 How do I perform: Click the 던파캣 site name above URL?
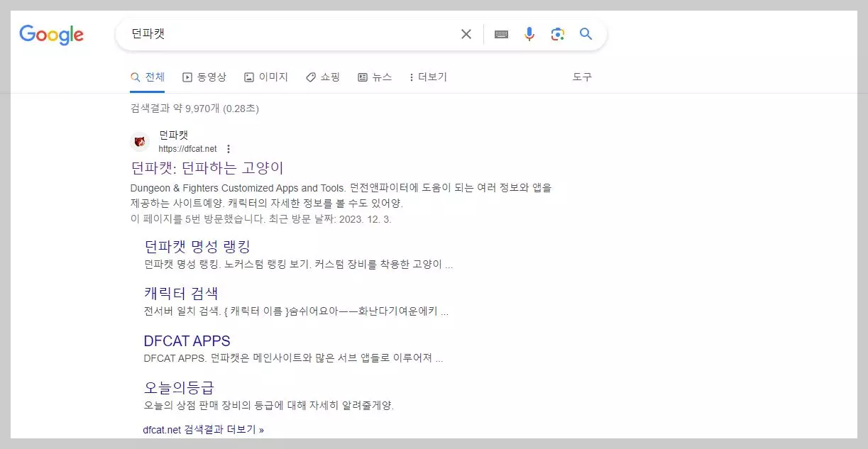point(173,135)
